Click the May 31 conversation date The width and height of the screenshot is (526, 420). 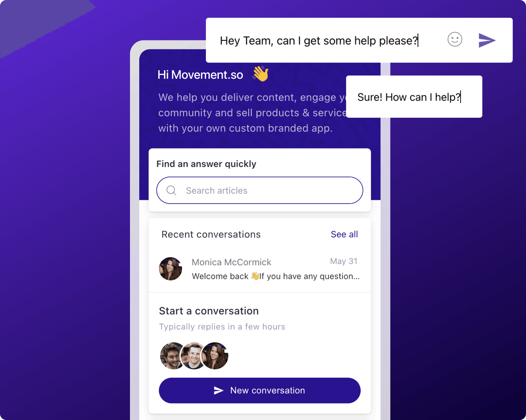344,261
